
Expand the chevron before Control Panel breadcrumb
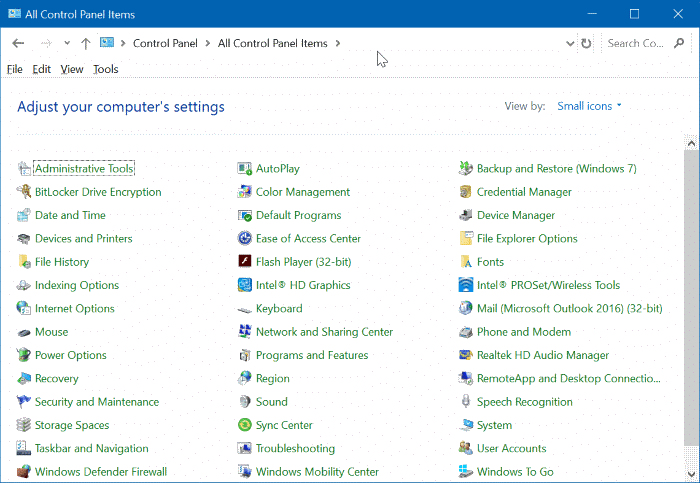(123, 43)
